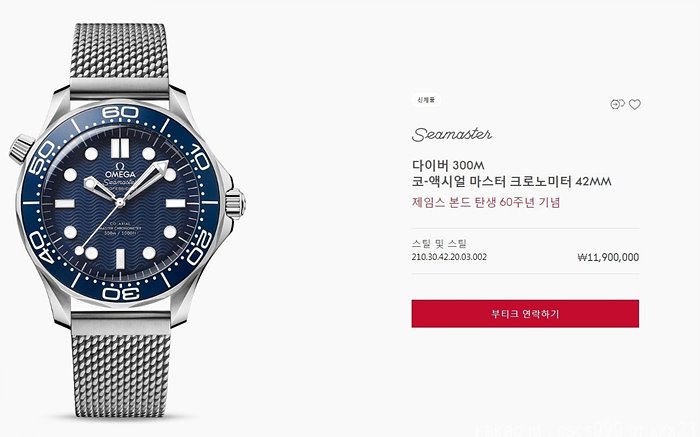Screen dimensions: 700x437
Task: Click the price ₩11,900,000
Action: 608,257
